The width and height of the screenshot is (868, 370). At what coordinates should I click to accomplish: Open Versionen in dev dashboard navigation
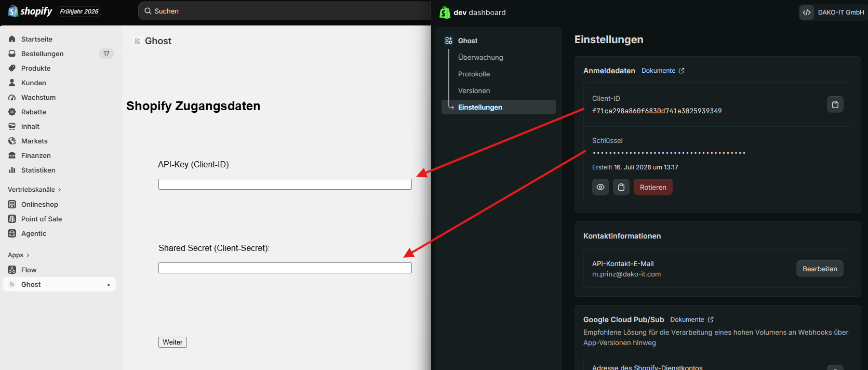[474, 90]
